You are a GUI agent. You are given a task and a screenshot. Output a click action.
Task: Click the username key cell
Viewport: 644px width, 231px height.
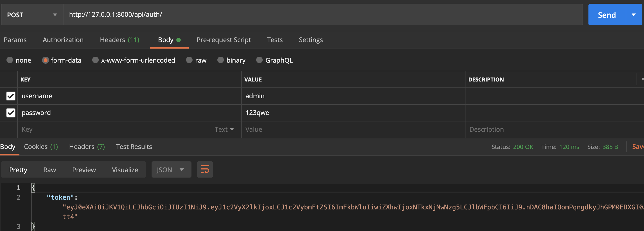point(129,96)
